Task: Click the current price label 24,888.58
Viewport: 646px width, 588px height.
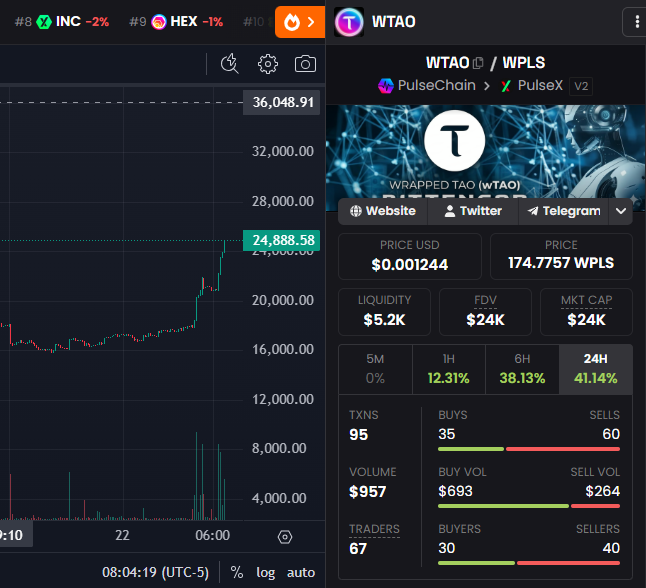Action: coord(281,240)
